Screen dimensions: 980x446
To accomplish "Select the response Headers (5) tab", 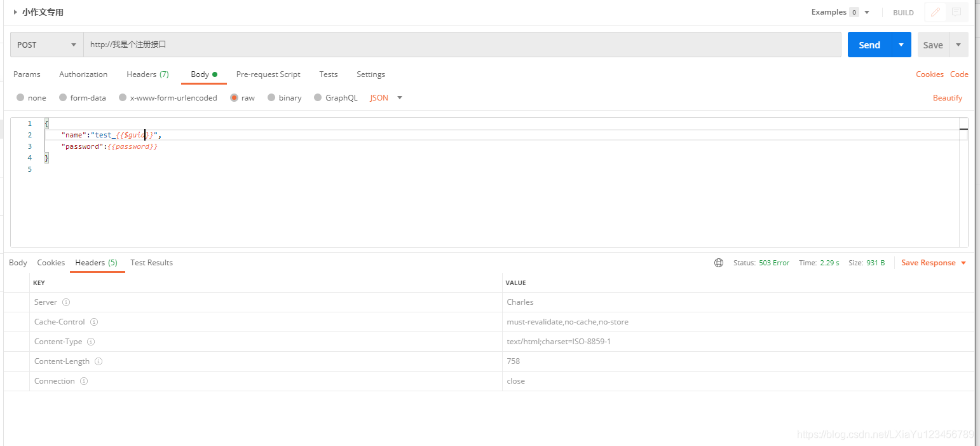I will coord(96,263).
